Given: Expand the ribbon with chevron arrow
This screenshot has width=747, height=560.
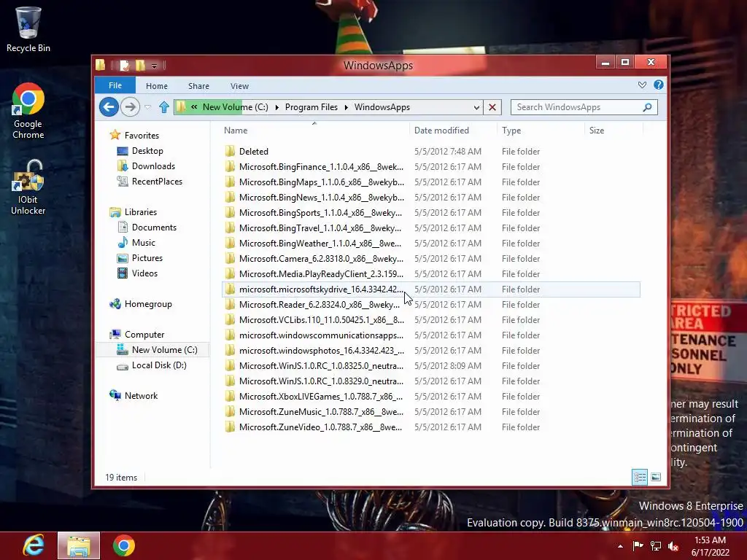Looking at the screenshot, I should point(642,85).
